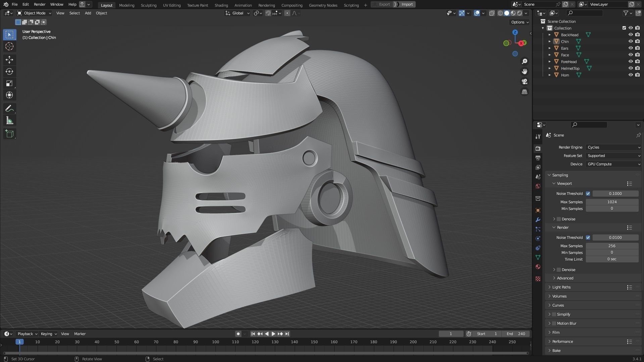This screenshot has height=362, width=644.
Task: Select the Select Box tool
Action: tap(9, 35)
